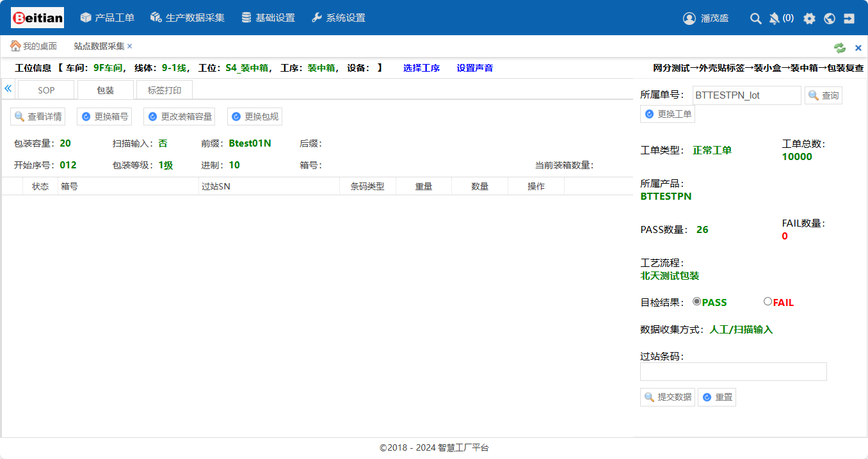Click the 过站条码 input field
868x459 pixels.
pos(733,372)
